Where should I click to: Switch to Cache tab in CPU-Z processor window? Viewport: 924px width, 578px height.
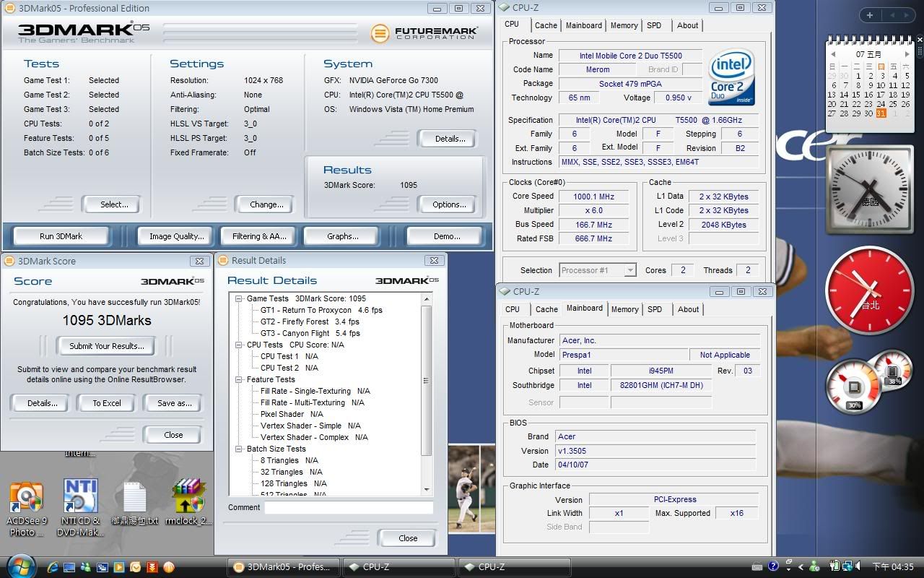[x=546, y=25]
